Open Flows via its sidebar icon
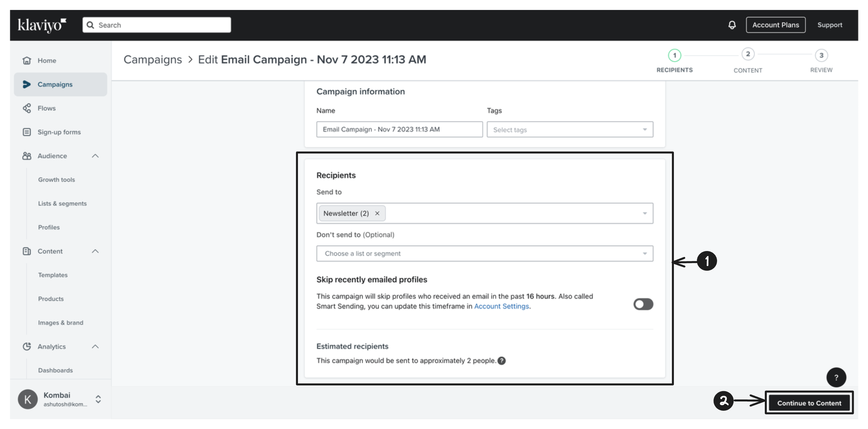868x429 pixels. pyautogui.click(x=27, y=108)
